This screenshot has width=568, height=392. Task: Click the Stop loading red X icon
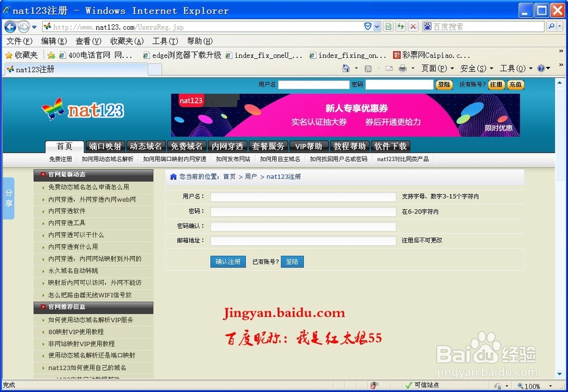[x=413, y=27]
